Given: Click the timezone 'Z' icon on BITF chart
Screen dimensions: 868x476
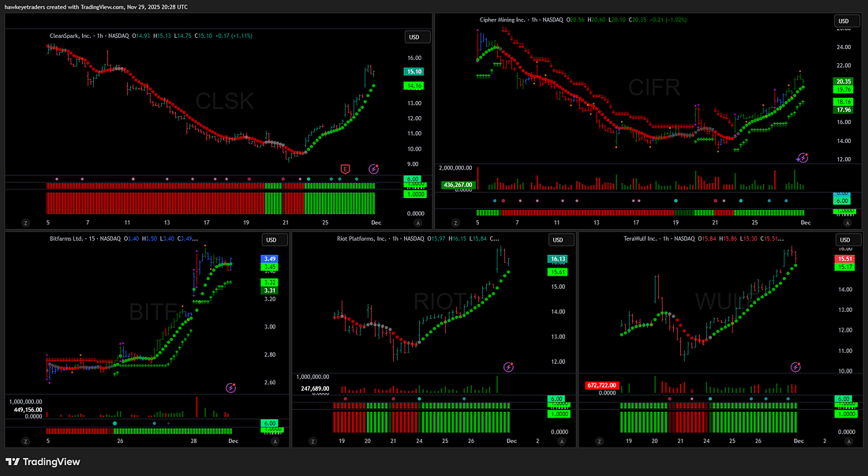Looking at the screenshot, I should pos(25,441).
